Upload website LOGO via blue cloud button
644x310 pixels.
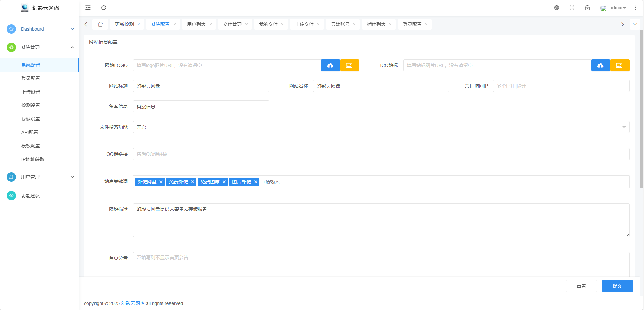(x=330, y=65)
